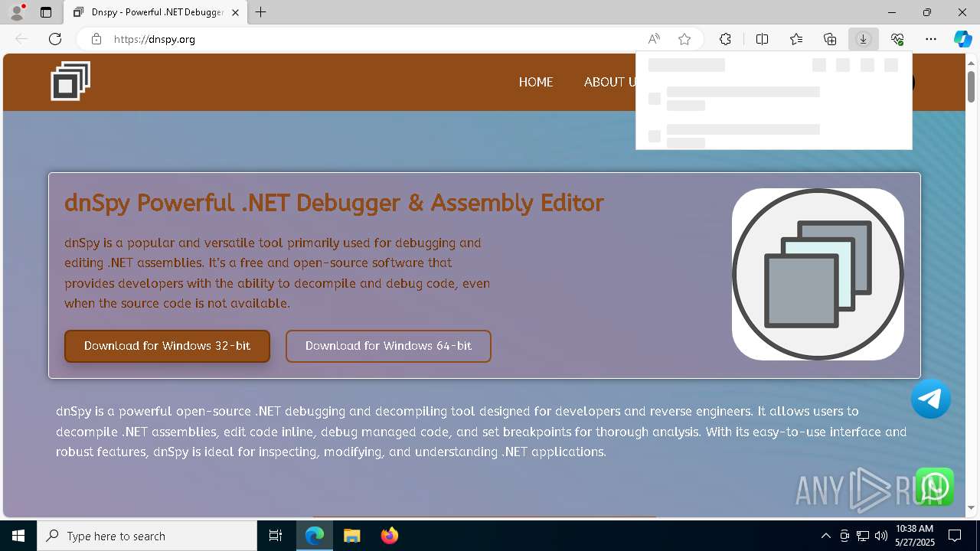Viewport: 980px width, 551px height.
Task: Open the Windows Start menu
Action: [x=18, y=536]
